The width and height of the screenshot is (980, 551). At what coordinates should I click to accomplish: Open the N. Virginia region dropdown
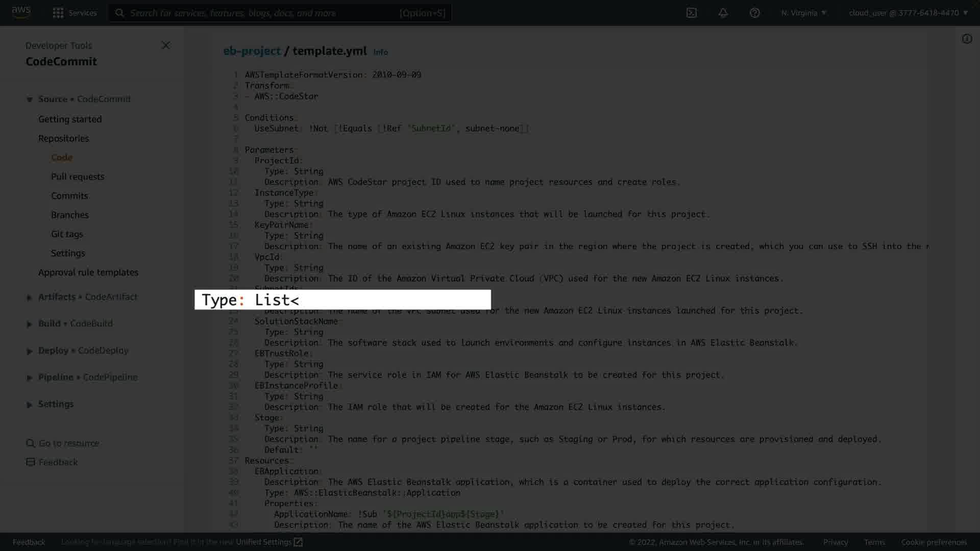[x=803, y=13]
